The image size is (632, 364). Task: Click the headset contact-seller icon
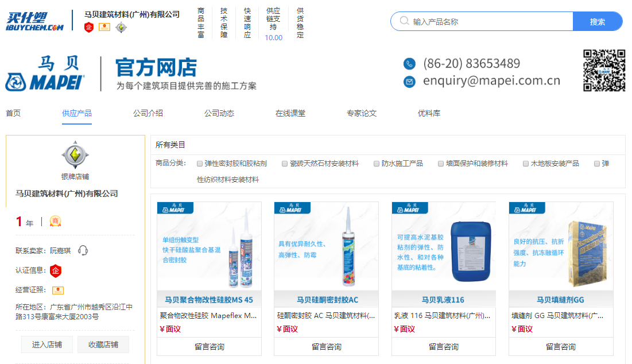click(83, 251)
